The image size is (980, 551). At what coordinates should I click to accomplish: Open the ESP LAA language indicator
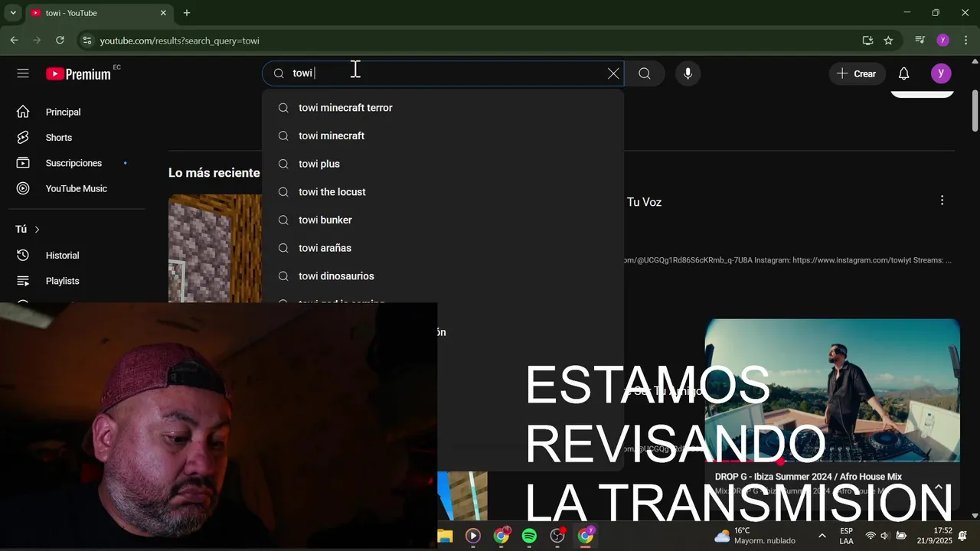point(846,536)
